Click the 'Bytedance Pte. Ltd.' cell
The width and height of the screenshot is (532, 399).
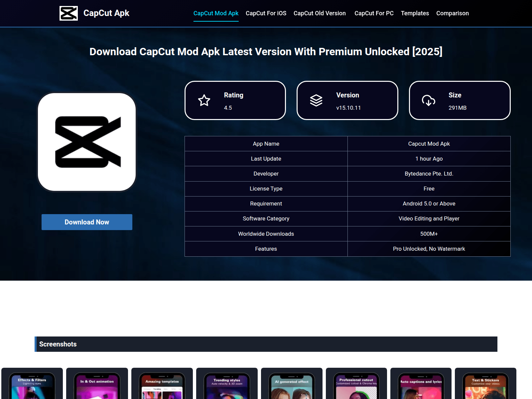pos(429,174)
